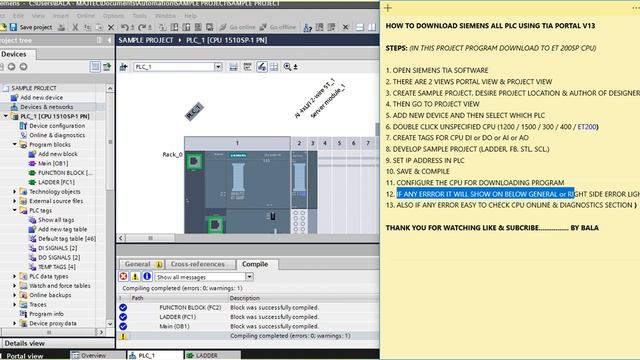Expand the Online backups folder
This screenshot has width=640, height=360.
(x=15, y=295)
